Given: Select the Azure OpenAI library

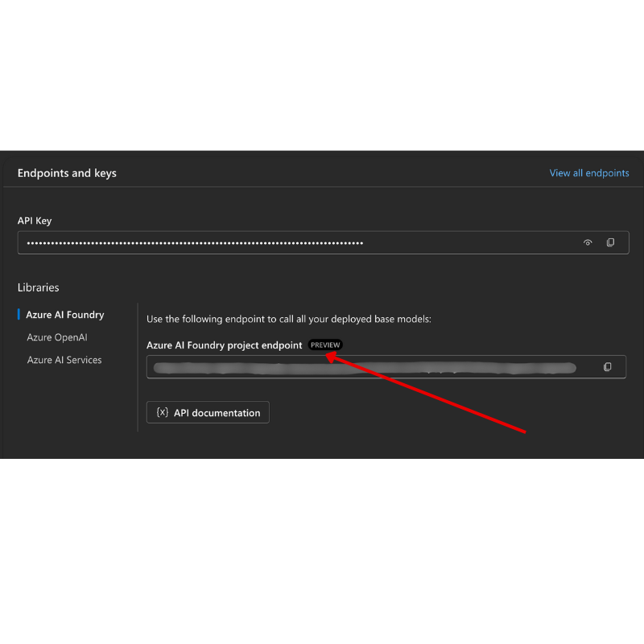Looking at the screenshot, I should pos(56,336).
